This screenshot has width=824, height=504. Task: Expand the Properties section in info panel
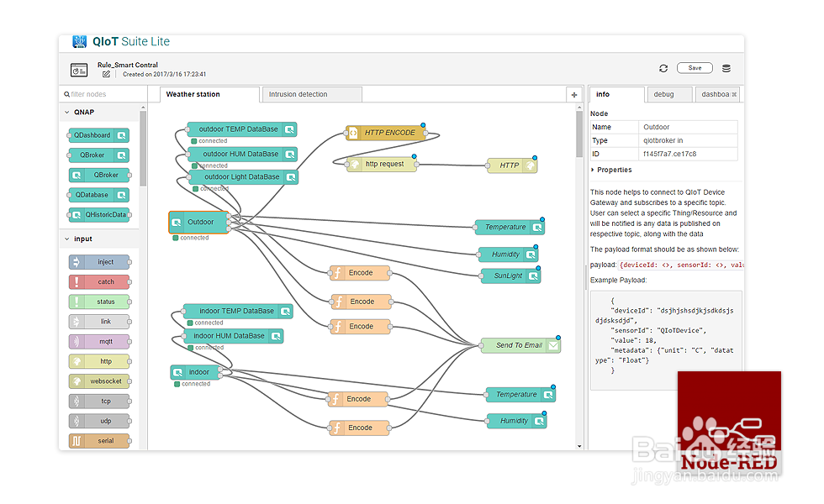pos(610,170)
